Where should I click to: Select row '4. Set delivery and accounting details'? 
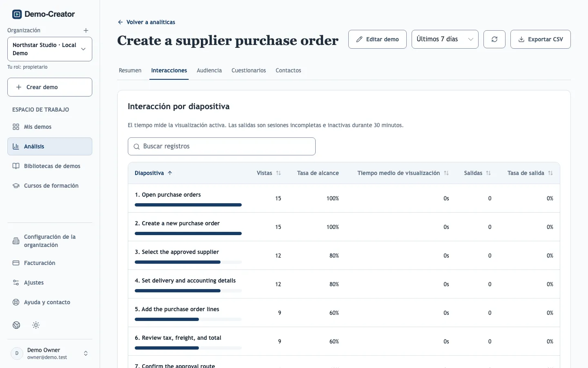[x=344, y=284]
